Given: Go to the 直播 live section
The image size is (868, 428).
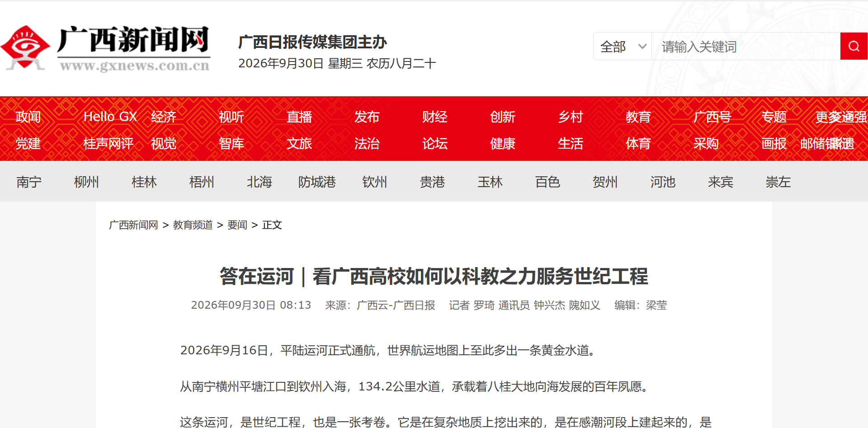Looking at the screenshot, I should click(299, 117).
